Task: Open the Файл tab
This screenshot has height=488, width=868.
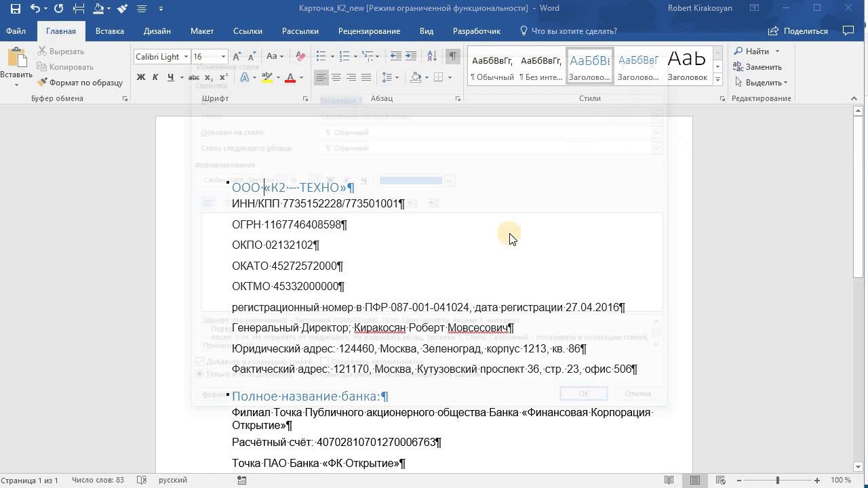Action: pyautogui.click(x=16, y=31)
